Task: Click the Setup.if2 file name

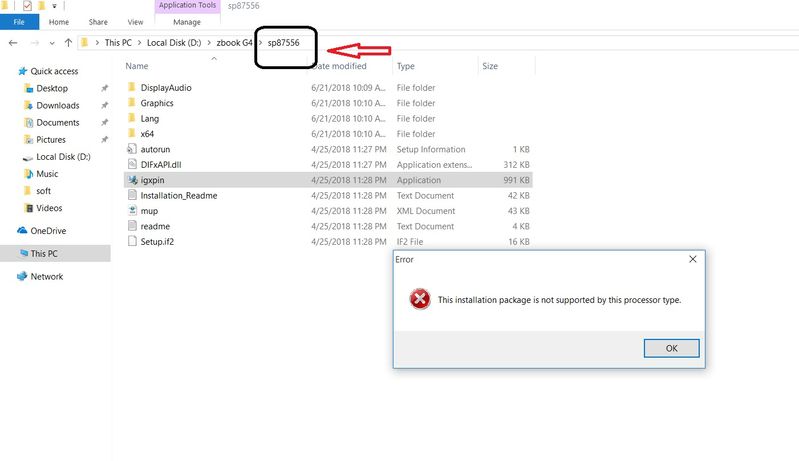Action: point(157,241)
